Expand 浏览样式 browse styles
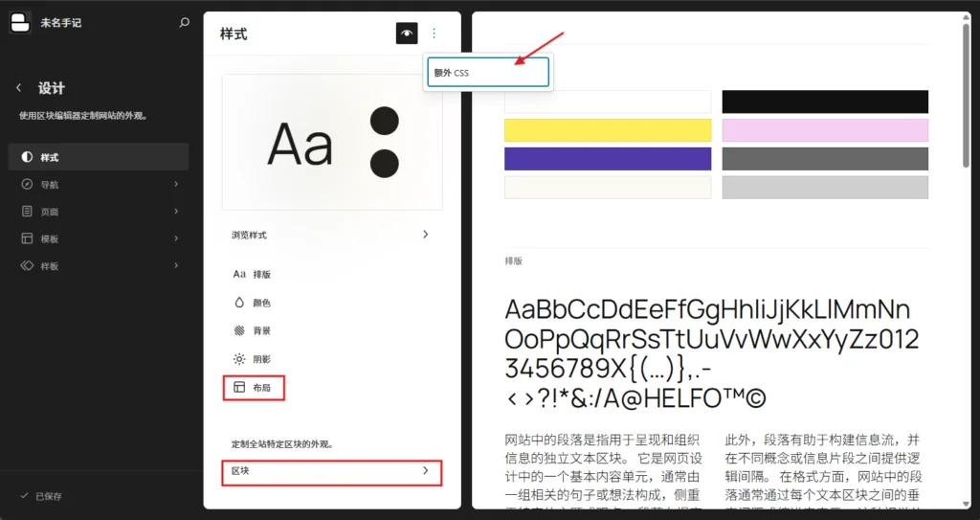 pyautogui.click(x=332, y=235)
